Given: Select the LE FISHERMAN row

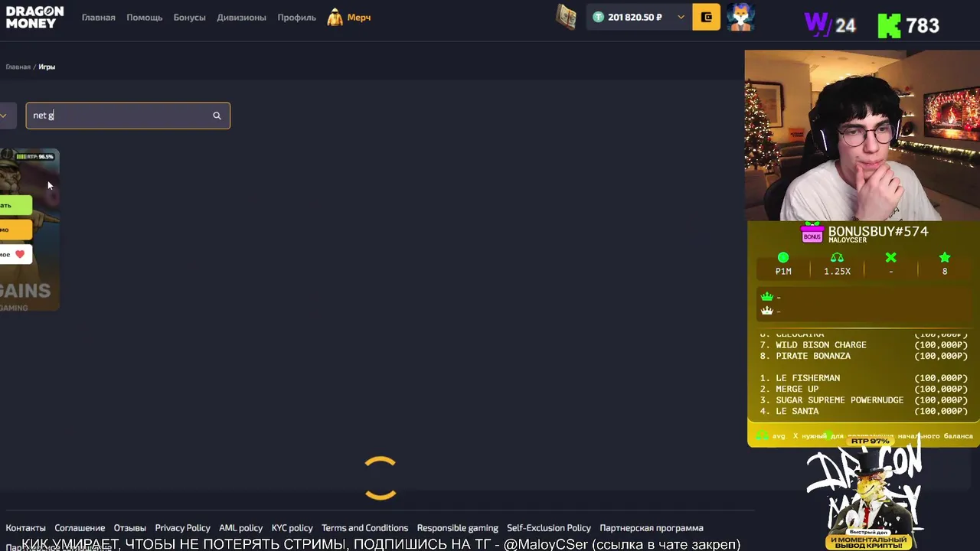Looking at the screenshot, I should (863, 378).
